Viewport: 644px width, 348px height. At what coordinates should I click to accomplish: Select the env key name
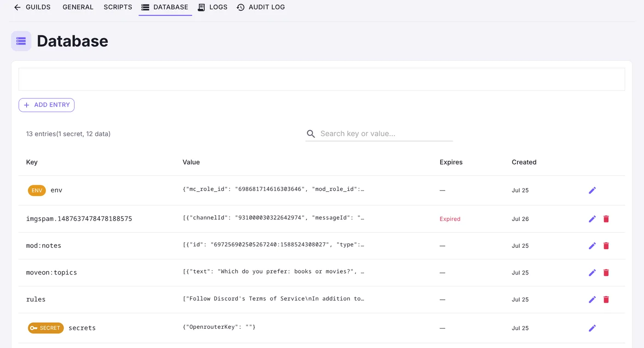(x=56, y=190)
